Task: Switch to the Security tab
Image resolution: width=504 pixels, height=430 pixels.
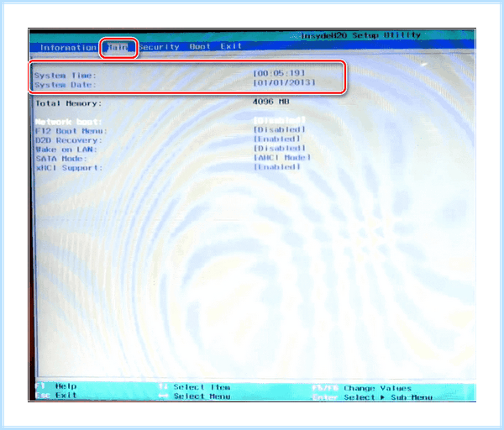Action: [x=159, y=47]
